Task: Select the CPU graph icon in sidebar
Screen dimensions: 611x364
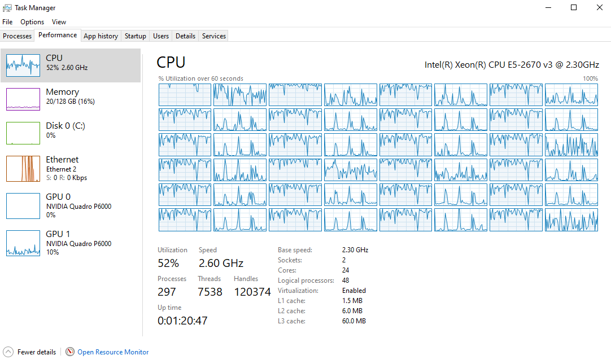Action: pyautogui.click(x=23, y=64)
